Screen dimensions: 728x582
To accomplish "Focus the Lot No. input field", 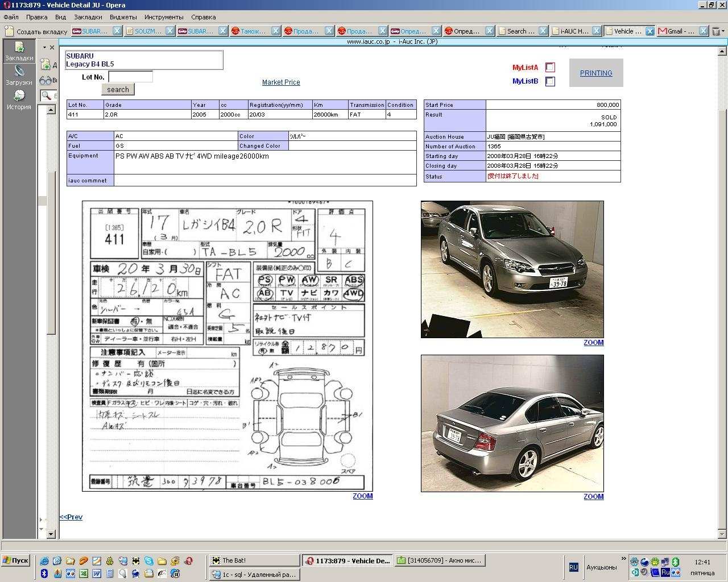I will click(130, 76).
